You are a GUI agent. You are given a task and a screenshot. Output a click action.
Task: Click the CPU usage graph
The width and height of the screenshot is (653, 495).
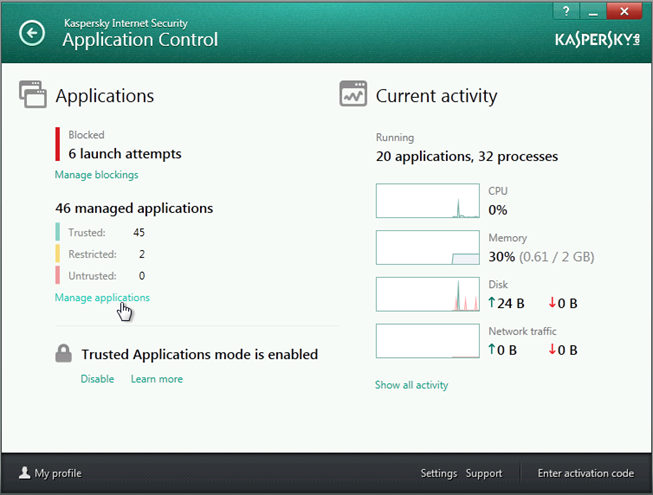(x=428, y=201)
